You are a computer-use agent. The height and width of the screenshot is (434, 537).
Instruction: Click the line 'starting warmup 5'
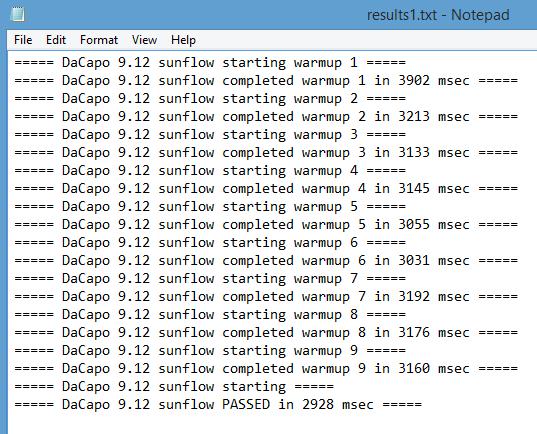point(210,207)
